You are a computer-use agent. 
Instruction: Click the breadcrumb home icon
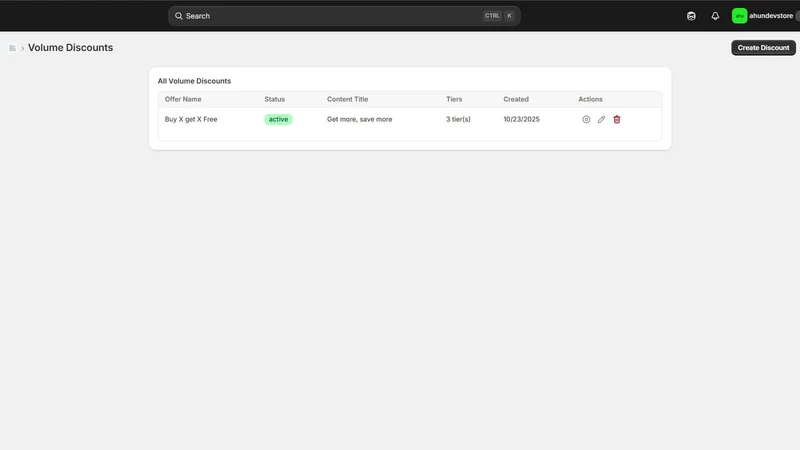point(12,48)
